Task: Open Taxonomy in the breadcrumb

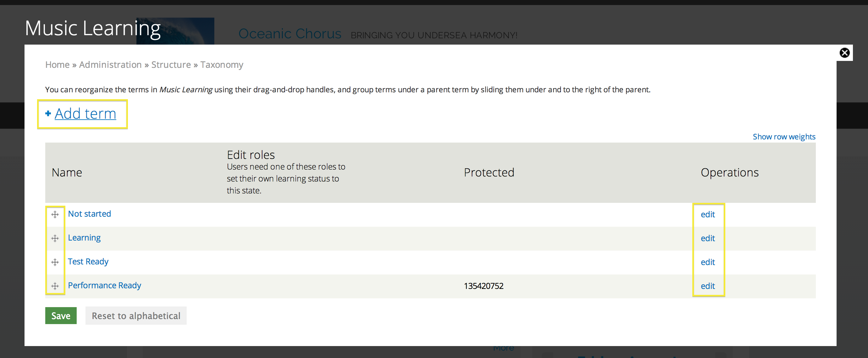Action: (222, 65)
